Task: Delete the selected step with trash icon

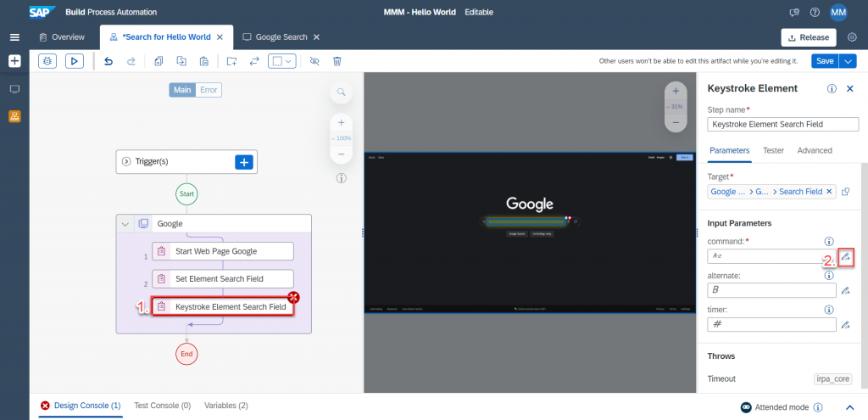Action: 337,61
